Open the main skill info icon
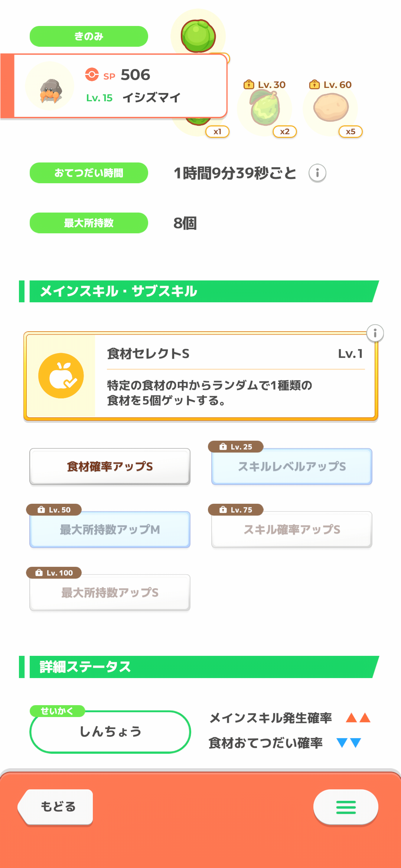The width and height of the screenshot is (401, 868). click(375, 333)
